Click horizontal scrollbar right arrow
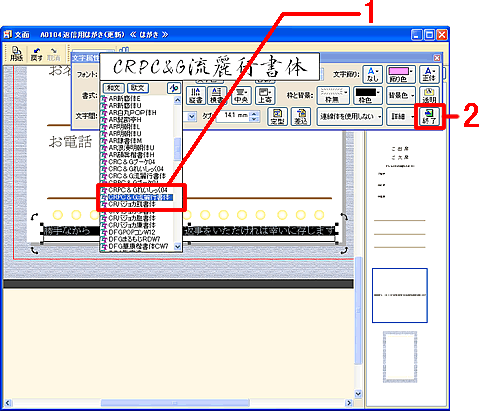Screen dimensions: 479x411 [x=349, y=403]
